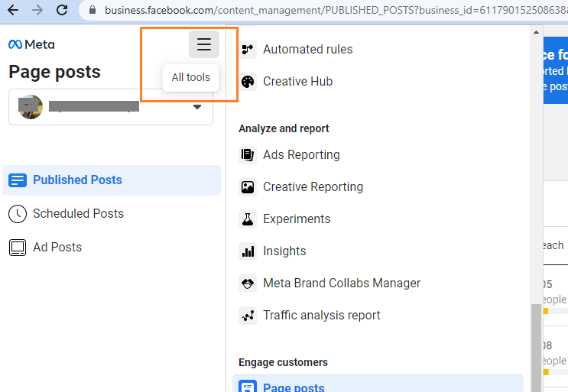Click the Published Posts sidebar icon

pyautogui.click(x=18, y=180)
